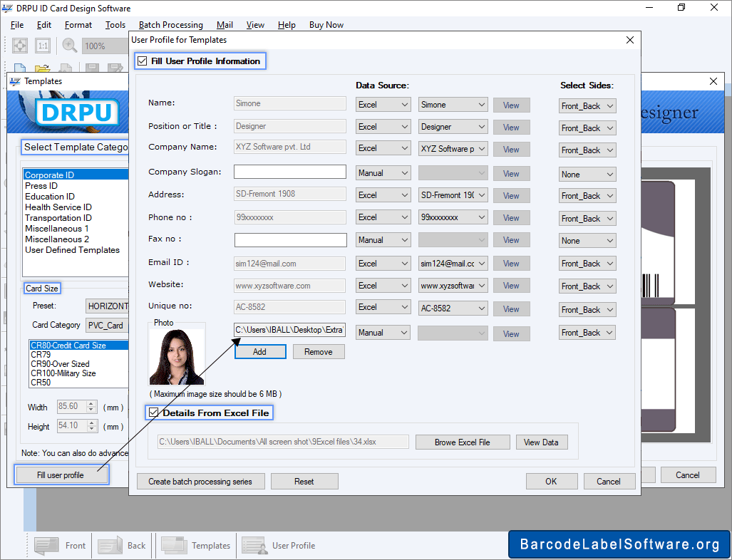
Task: Open the Back card side view
Action: click(x=123, y=545)
